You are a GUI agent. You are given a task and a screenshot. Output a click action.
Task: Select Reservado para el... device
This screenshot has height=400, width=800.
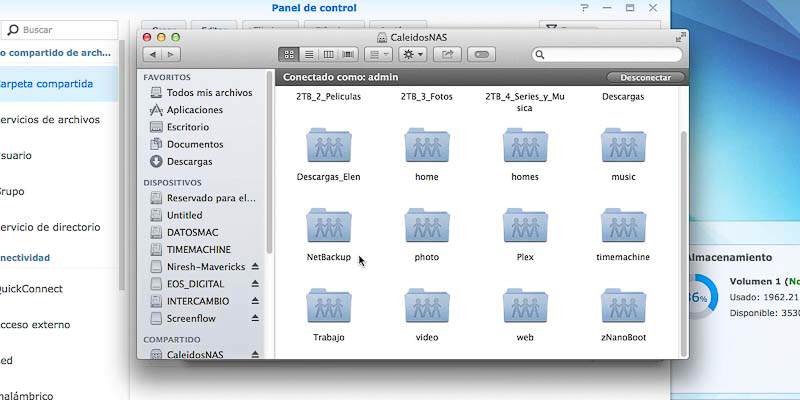(x=204, y=198)
